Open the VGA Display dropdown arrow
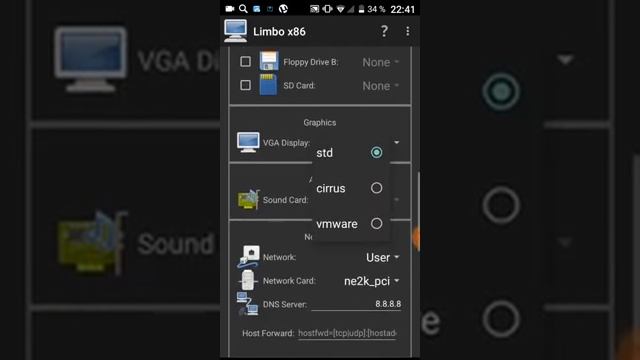The image size is (640, 360). click(397, 142)
